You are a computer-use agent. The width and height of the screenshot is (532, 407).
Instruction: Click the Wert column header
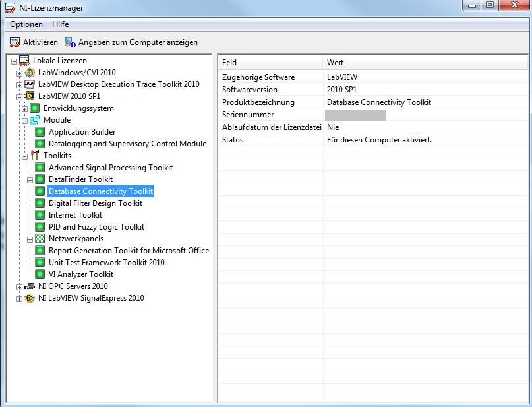[x=426, y=63]
